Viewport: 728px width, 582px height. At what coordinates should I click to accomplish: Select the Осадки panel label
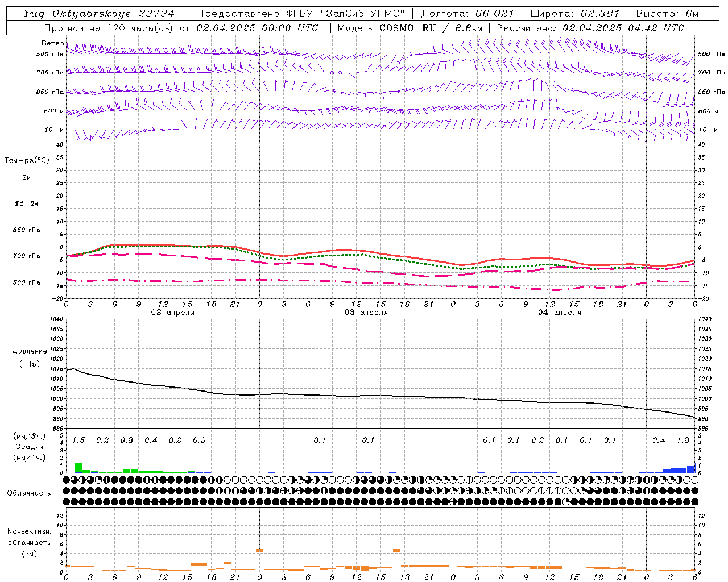point(29,447)
